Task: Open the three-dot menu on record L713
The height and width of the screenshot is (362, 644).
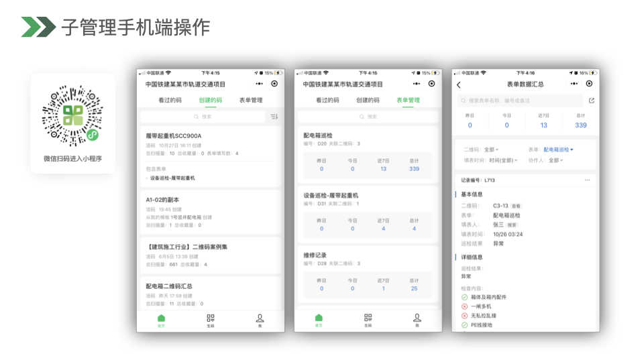Action: 588,180
